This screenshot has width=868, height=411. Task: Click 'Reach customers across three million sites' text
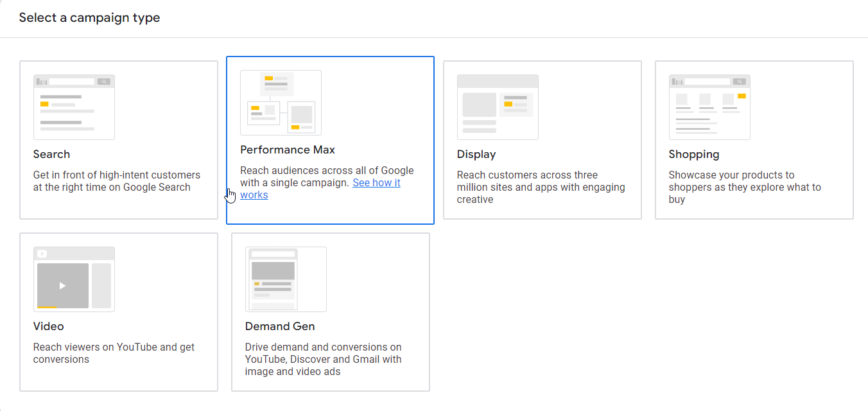click(541, 187)
